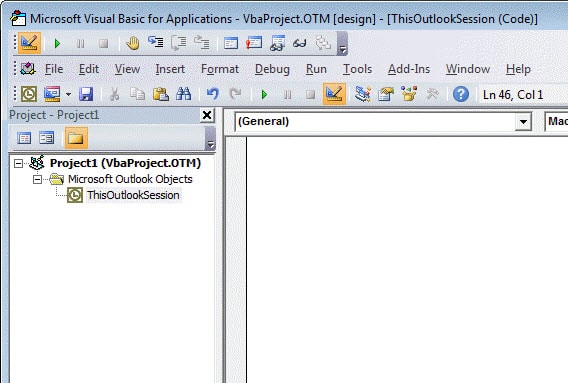The height and width of the screenshot is (383, 568).
Task: Open the Format menu
Action: (x=220, y=69)
